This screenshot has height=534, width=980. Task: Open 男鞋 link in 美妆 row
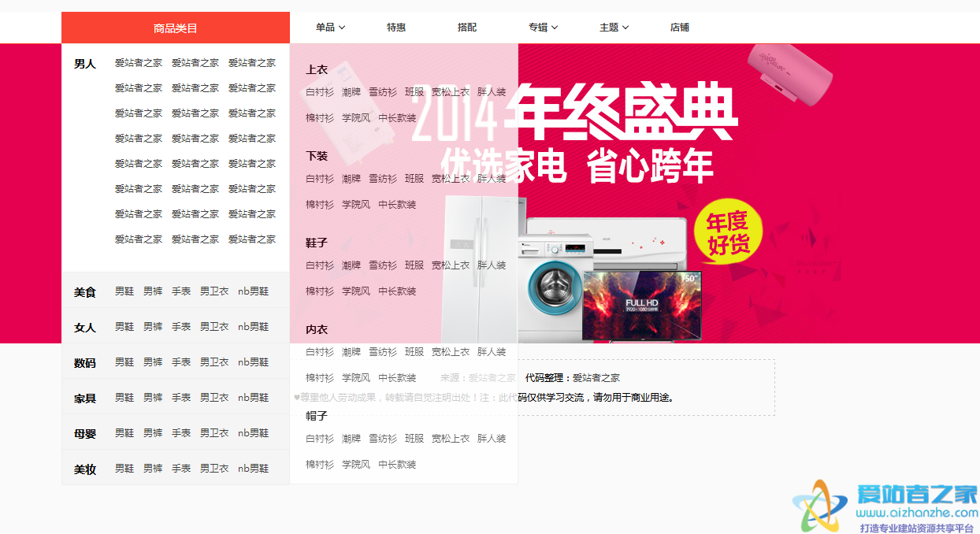(124, 469)
